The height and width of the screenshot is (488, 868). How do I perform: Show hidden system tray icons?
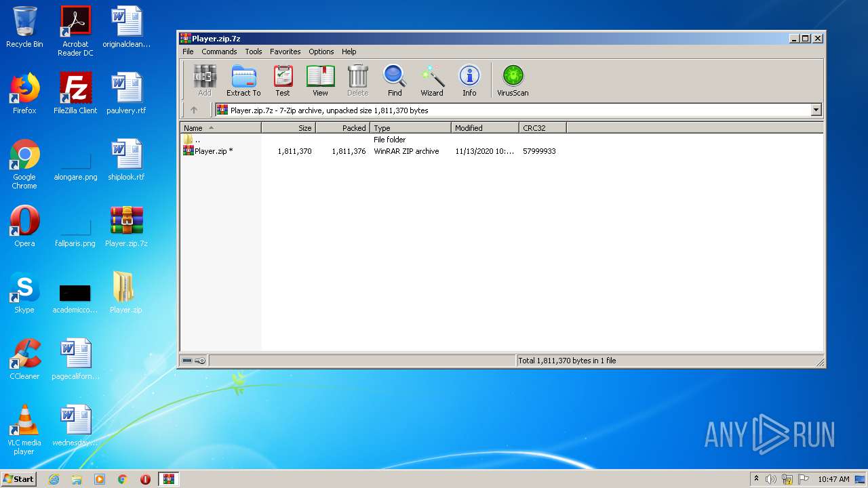click(x=756, y=479)
